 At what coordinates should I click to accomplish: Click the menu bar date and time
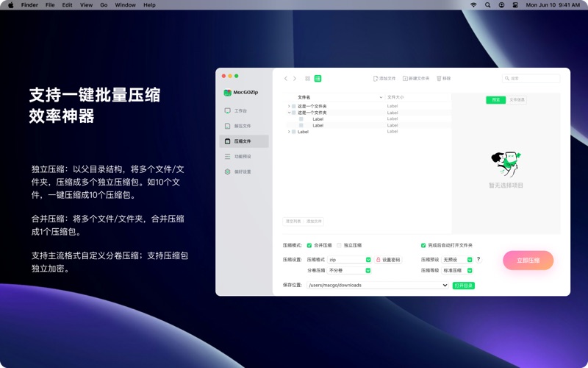pos(553,5)
